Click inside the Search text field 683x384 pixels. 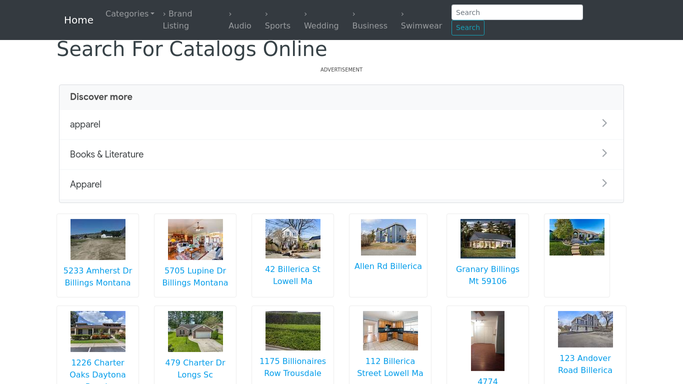pos(517,12)
